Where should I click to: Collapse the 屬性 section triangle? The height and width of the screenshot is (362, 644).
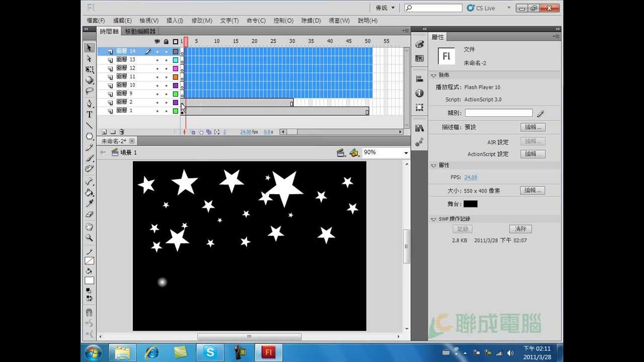point(434,165)
